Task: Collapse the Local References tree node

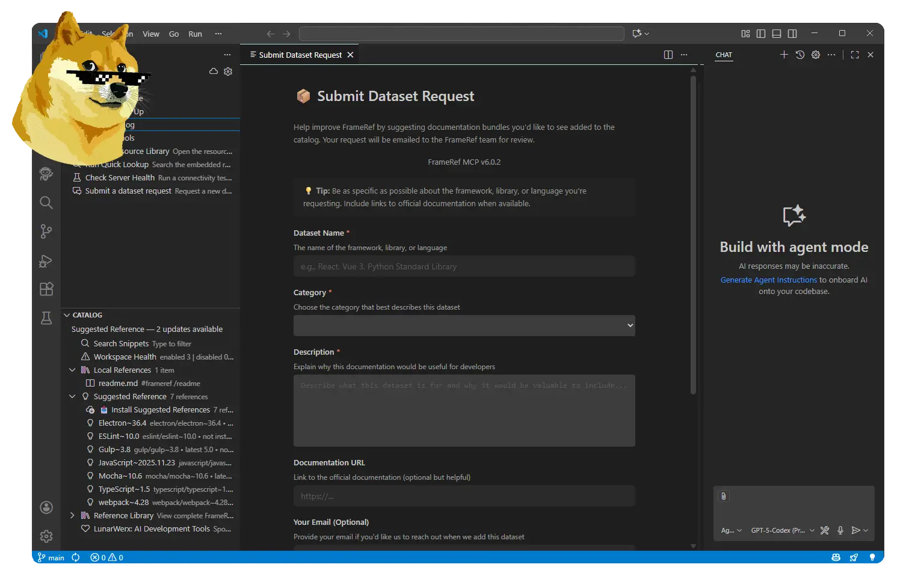Action: coord(72,370)
